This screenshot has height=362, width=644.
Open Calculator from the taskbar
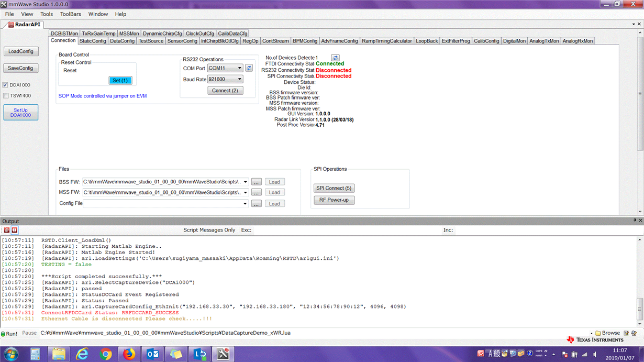[35, 354]
